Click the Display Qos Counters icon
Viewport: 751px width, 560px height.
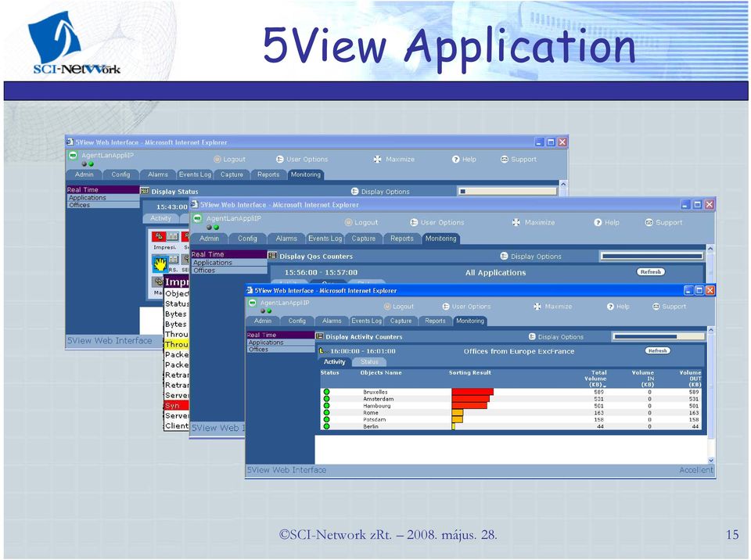coord(272,256)
